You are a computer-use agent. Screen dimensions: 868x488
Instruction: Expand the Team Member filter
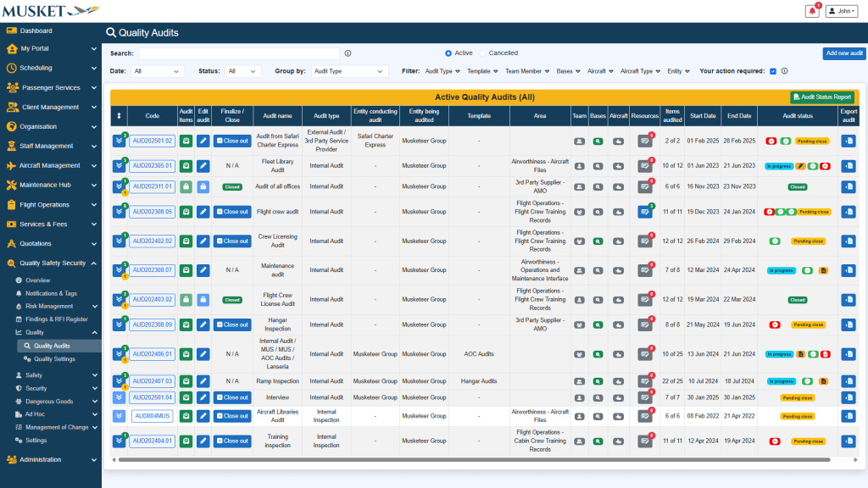527,71
